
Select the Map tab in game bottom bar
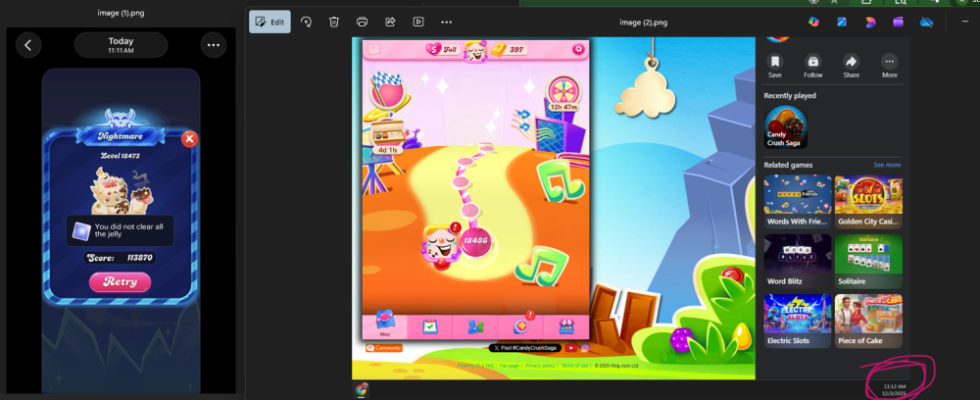385,325
